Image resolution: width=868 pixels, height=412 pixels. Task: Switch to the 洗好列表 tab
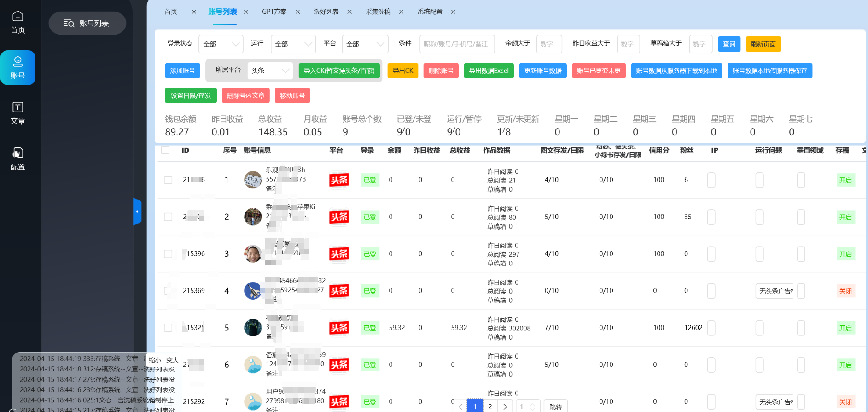pyautogui.click(x=326, y=12)
